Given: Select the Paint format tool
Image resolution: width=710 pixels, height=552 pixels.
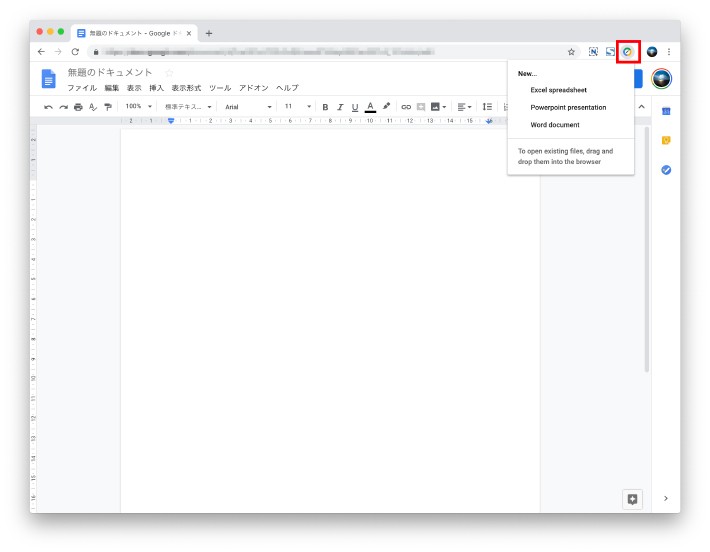Looking at the screenshot, I should click(x=108, y=107).
